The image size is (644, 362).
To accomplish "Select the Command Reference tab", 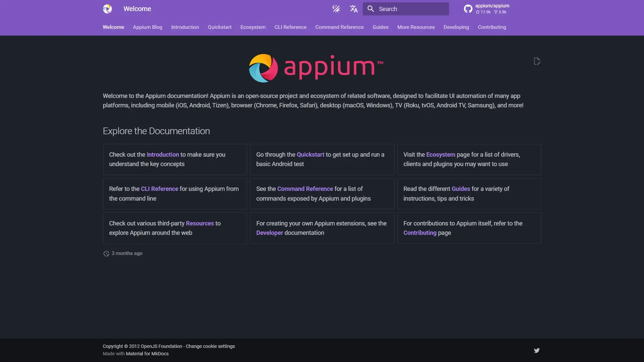I will pos(339,27).
